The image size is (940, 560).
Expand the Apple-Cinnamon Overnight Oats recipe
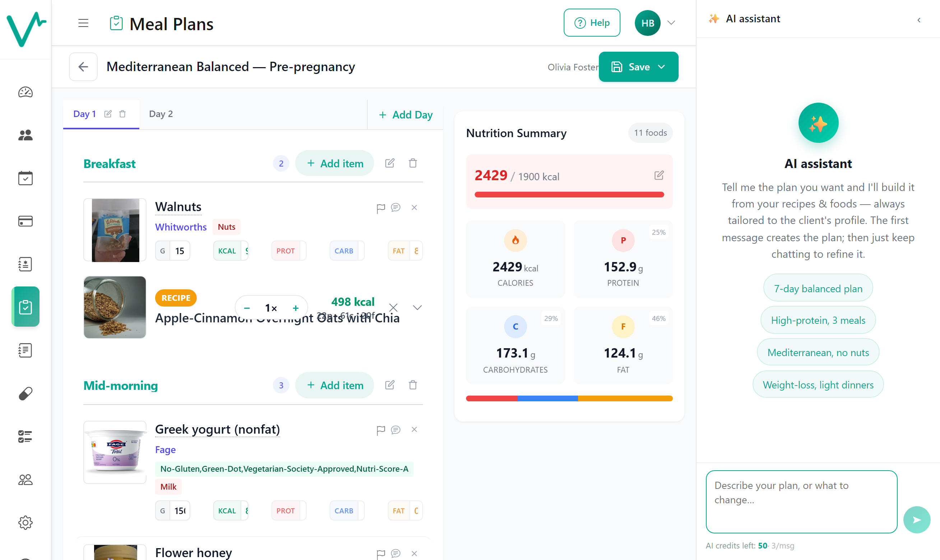417,308
